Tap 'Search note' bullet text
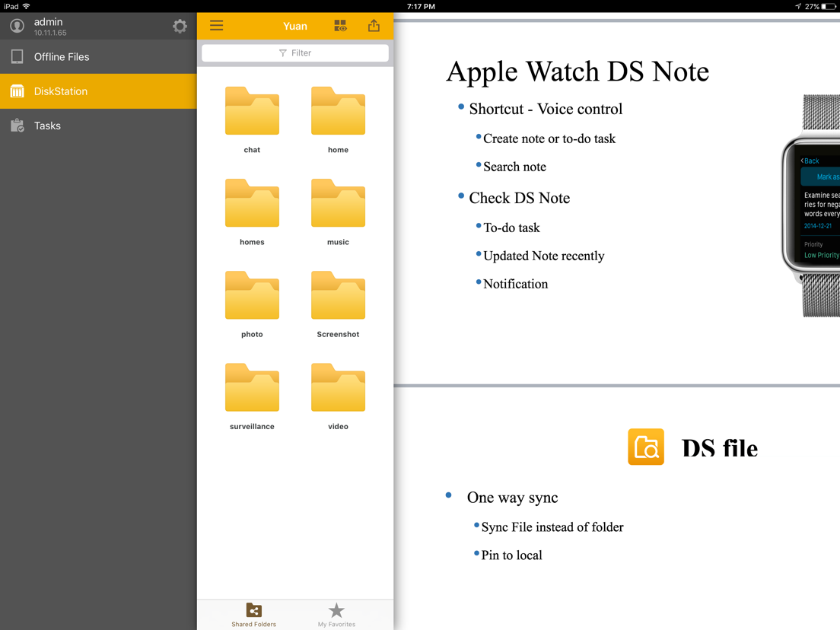840x630 pixels. [x=515, y=167]
